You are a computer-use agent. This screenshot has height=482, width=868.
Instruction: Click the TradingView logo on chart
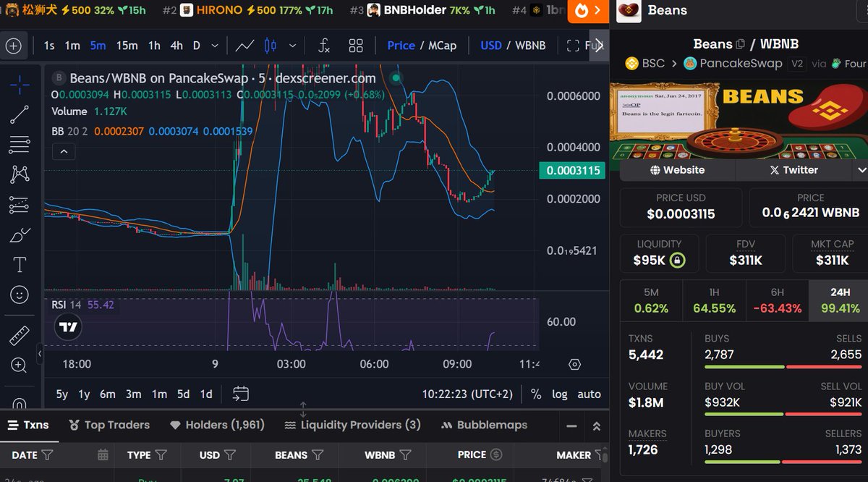point(69,328)
